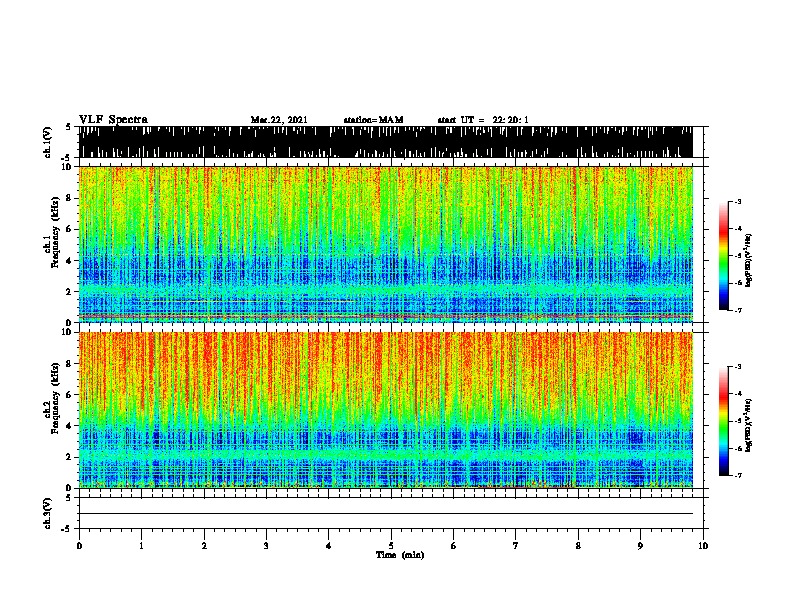Click the "-7" label on ch.1 color bar

(x=737, y=310)
